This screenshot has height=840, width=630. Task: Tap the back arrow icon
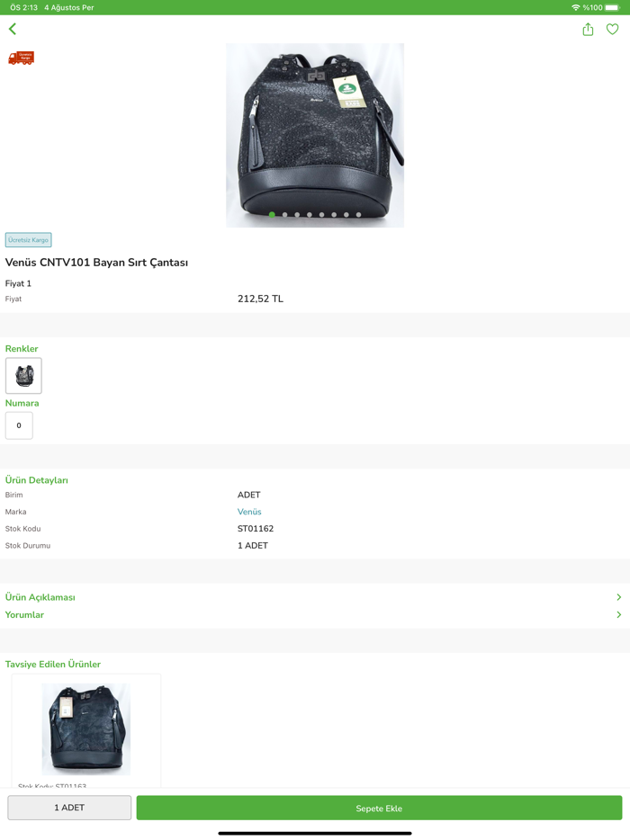pyautogui.click(x=13, y=29)
